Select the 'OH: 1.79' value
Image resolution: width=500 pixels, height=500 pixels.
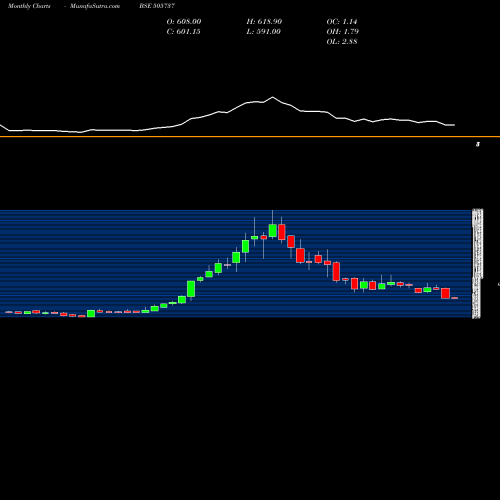(342, 32)
